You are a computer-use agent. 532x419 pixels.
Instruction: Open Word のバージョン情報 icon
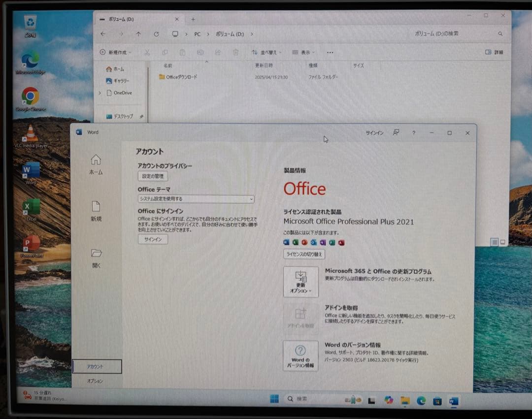301,355
